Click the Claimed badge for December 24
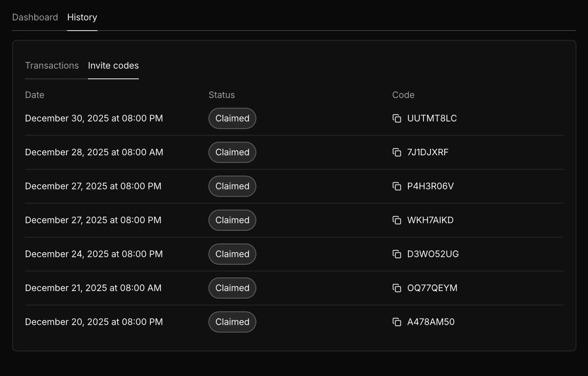Image resolution: width=588 pixels, height=376 pixels. coord(232,254)
